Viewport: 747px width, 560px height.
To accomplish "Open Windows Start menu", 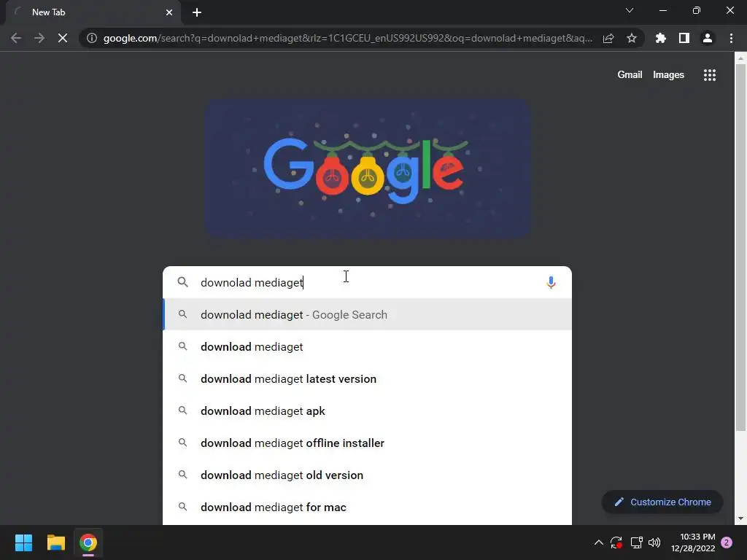I will point(23,542).
